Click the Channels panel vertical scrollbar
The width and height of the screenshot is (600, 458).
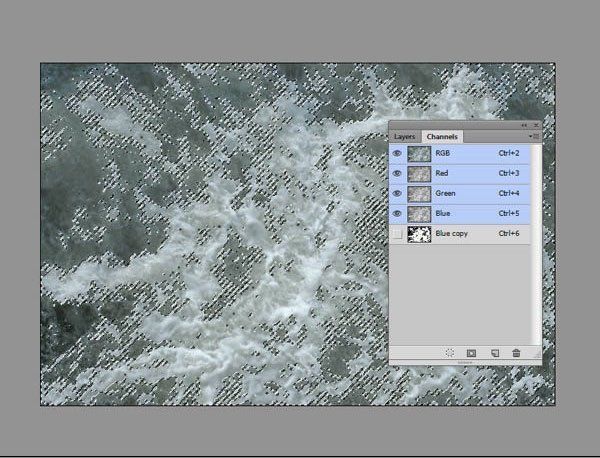536,244
